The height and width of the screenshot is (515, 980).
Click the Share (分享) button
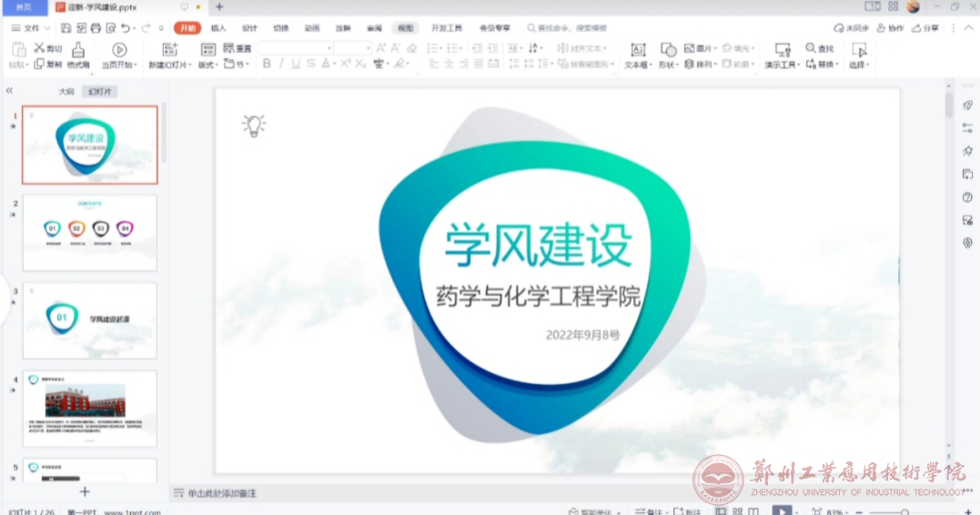click(x=925, y=28)
